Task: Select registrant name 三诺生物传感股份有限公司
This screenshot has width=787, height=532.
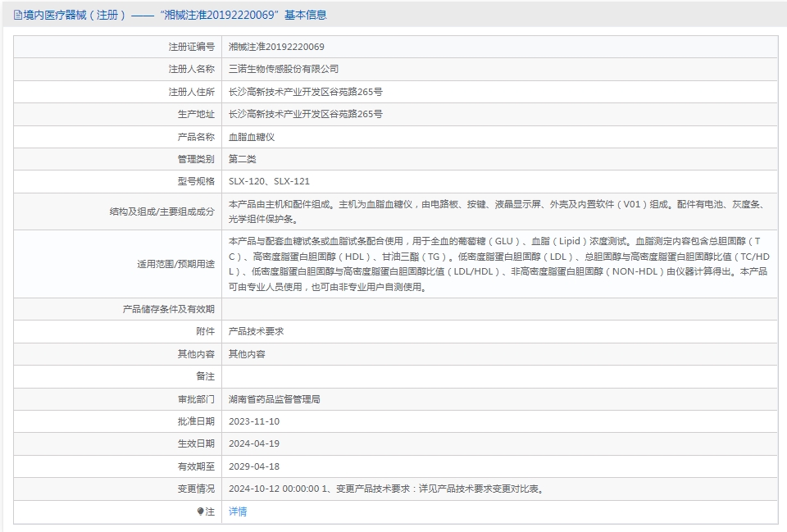Action: pyautogui.click(x=283, y=69)
